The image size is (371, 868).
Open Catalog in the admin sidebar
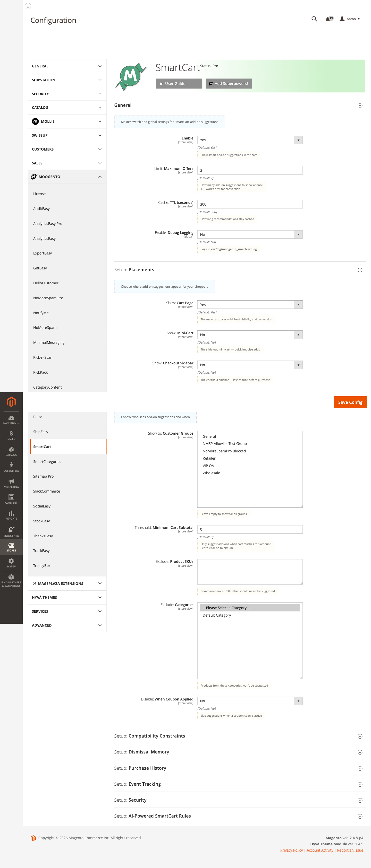pos(11,451)
